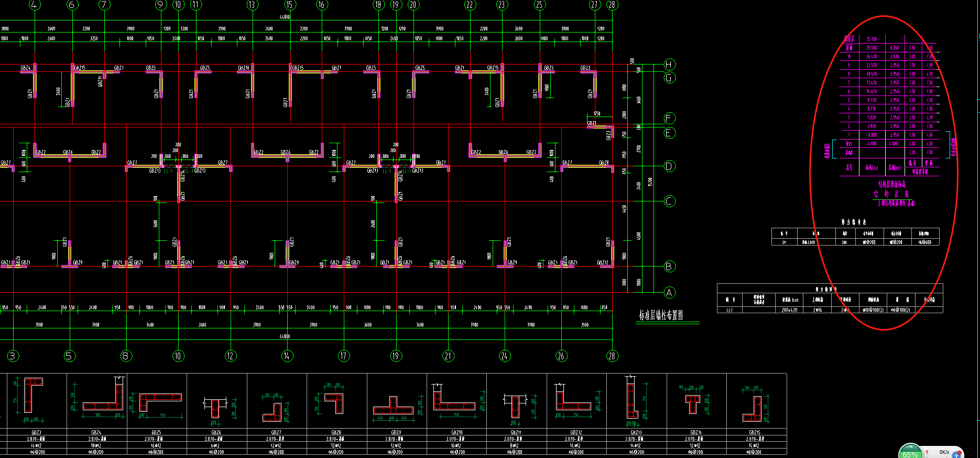Select axis bubble 6 along the top
This screenshot has height=458, width=980.
pyautogui.click(x=72, y=5)
